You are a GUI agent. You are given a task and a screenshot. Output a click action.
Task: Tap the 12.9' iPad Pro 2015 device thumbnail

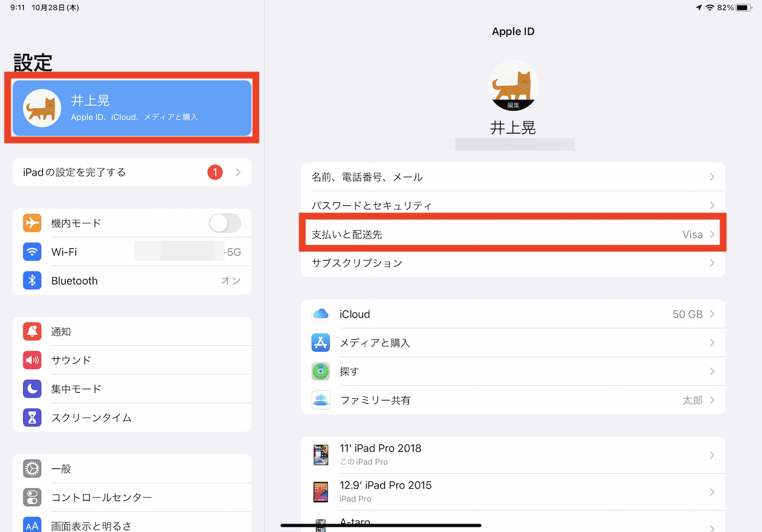click(x=321, y=492)
